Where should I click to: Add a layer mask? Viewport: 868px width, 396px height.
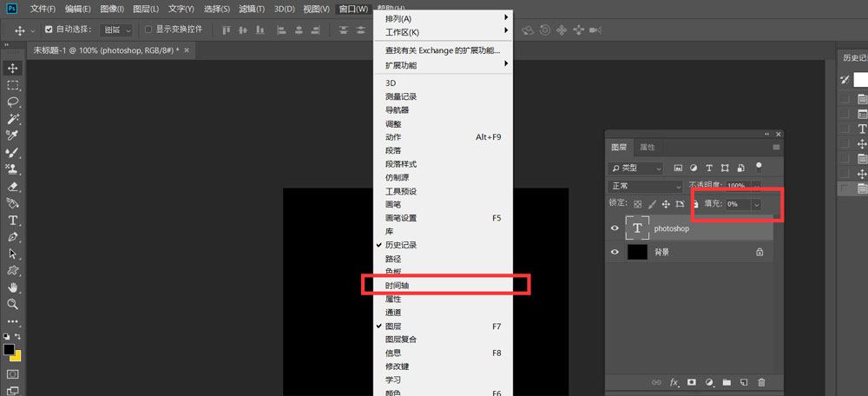[x=692, y=382]
